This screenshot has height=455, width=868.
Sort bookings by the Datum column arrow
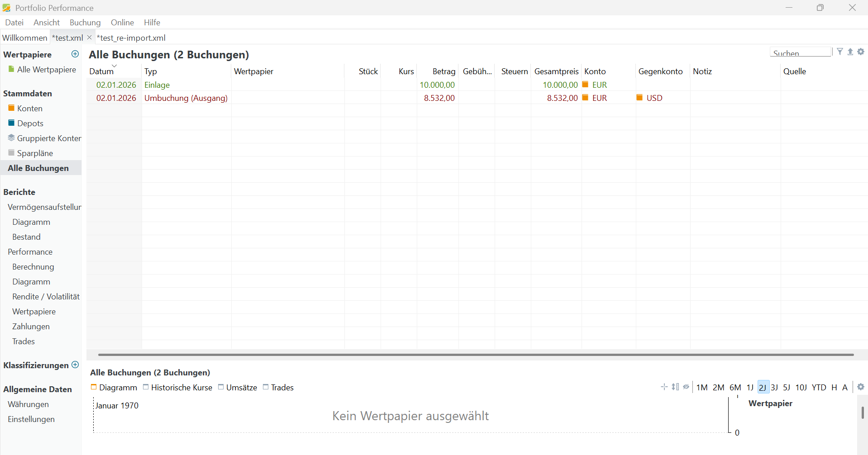tap(114, 66)
